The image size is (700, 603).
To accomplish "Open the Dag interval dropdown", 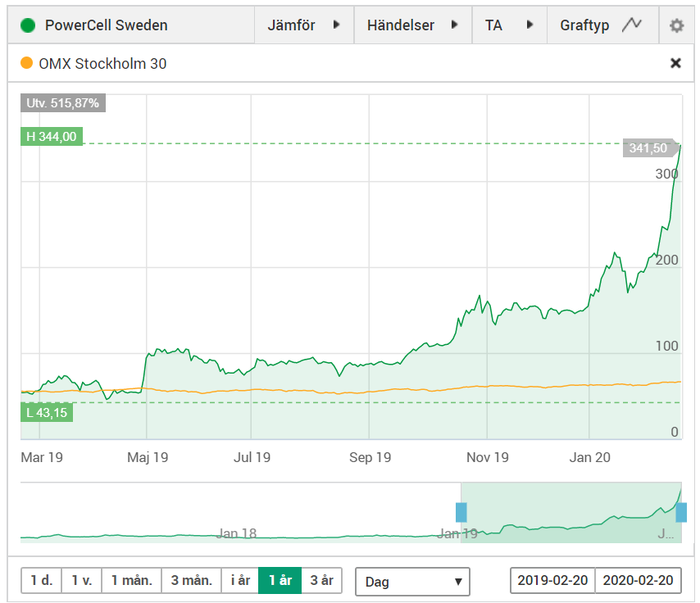I will point(412,582).
